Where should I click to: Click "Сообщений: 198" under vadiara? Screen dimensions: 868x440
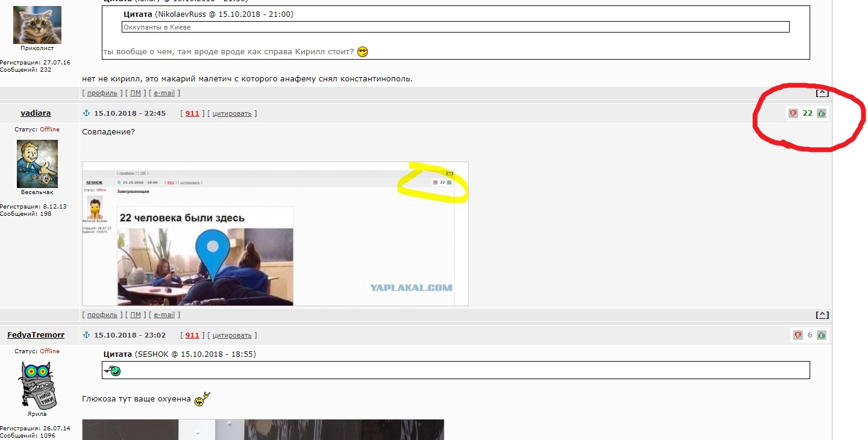pyautogui.click(x=25, y=214)
